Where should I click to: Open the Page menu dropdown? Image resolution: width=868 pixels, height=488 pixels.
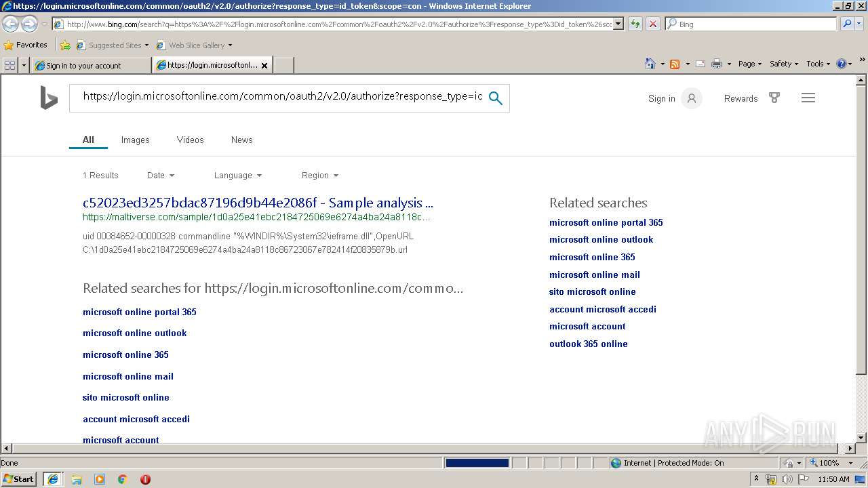click(x=750, y=64)
